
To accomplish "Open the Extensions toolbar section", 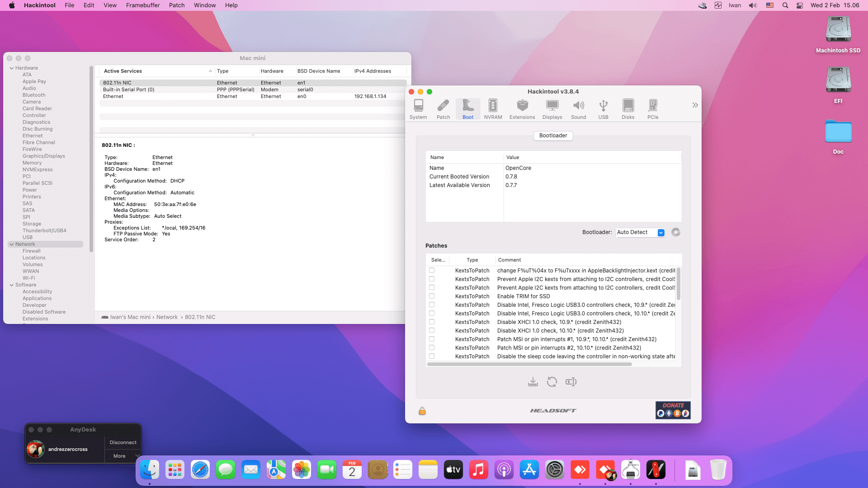I will click(x=522, y=109).
